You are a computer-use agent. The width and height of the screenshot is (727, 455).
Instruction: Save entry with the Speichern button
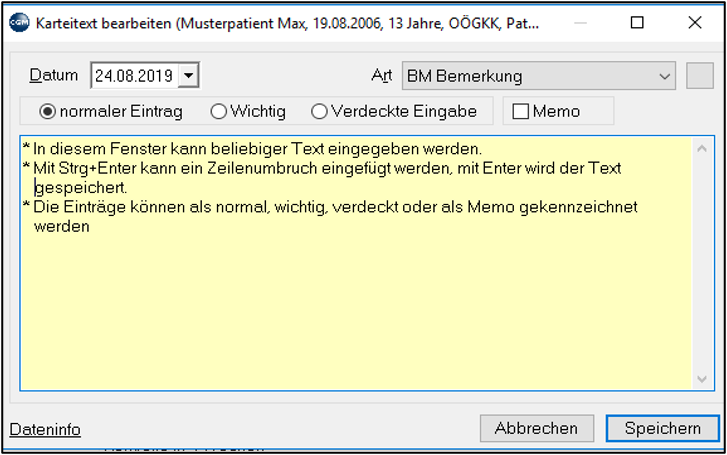pos(663,428)
